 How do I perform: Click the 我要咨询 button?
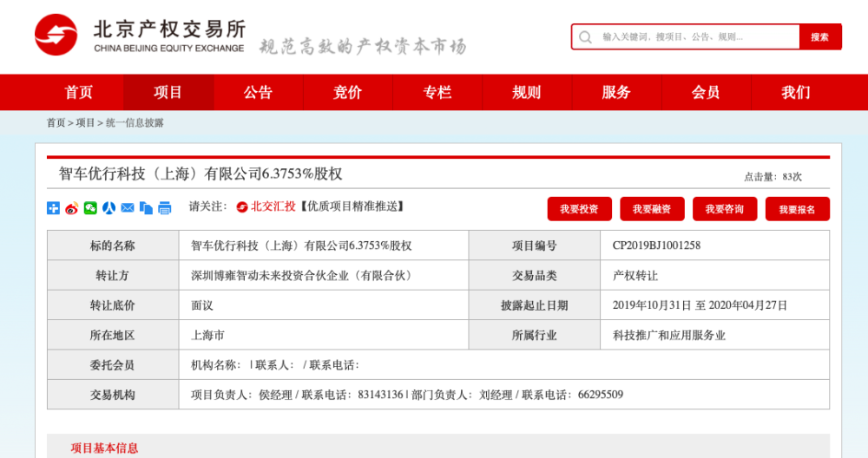click(x=725, y=209)
